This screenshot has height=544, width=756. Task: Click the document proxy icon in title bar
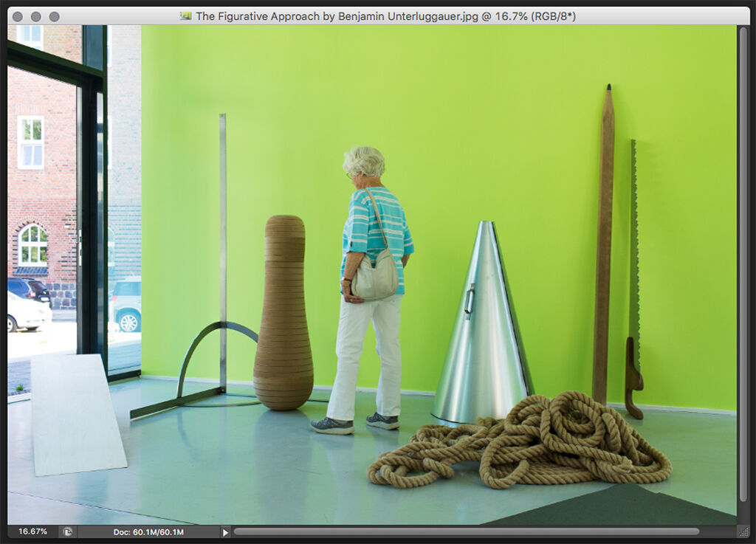185,16
